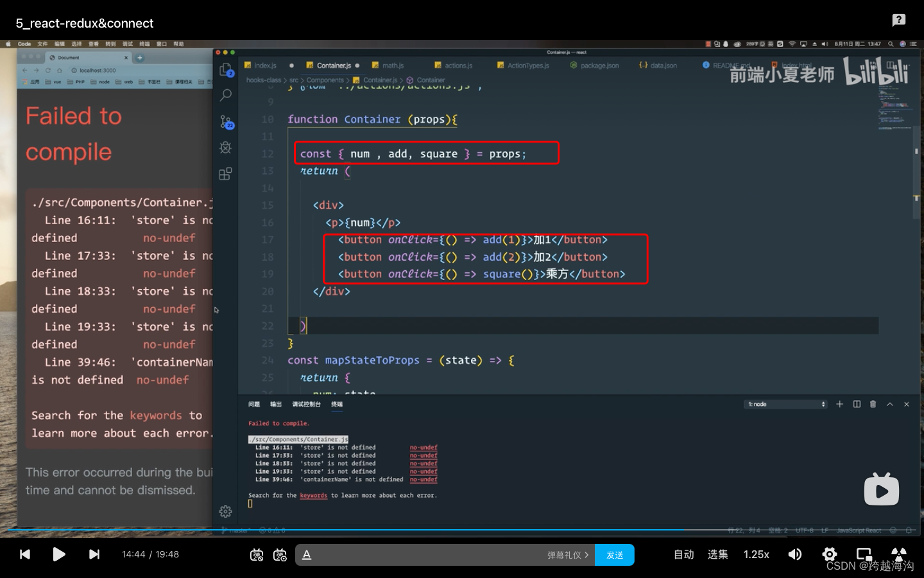Screen dimensions: 924x578
Task: Reload the browser page
Action: pyautogui.click(x=47, y=70)
